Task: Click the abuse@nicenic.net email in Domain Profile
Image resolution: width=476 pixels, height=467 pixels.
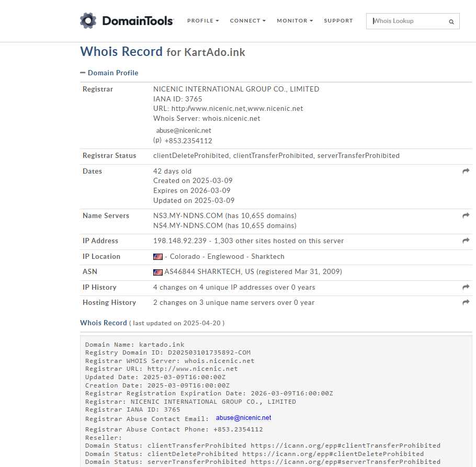Action: point(184,131)
